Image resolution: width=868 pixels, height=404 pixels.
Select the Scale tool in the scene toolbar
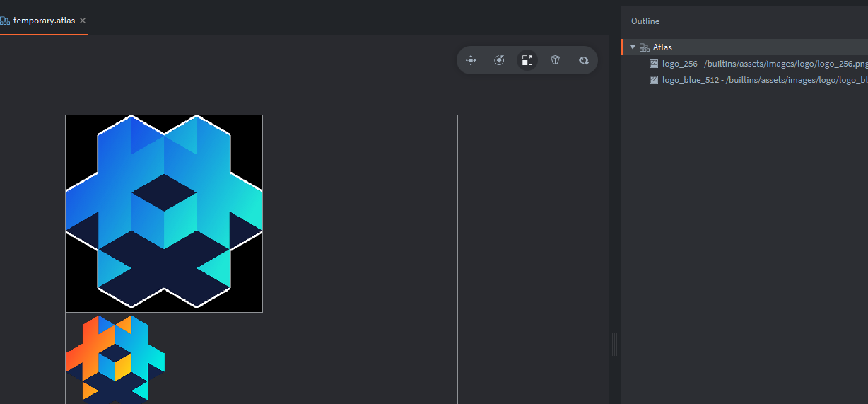pos(527,60)
